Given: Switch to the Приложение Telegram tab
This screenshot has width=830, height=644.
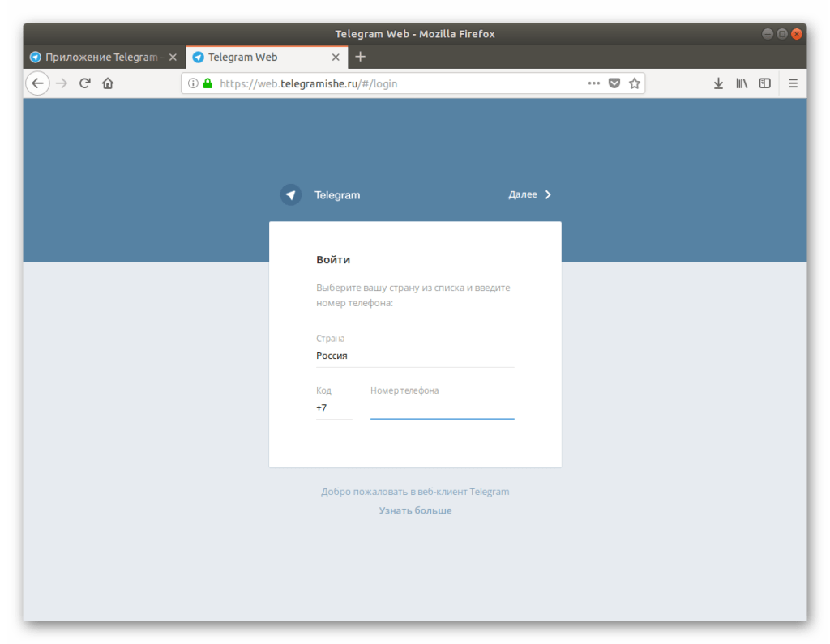Looking at the screenshot, I should point(104,58).
